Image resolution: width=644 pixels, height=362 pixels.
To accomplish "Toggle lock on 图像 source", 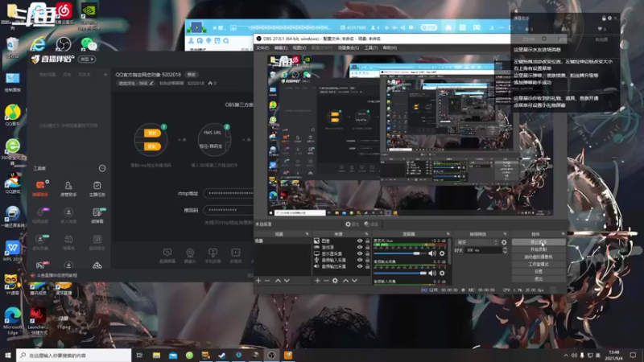I will pos(367,241).
